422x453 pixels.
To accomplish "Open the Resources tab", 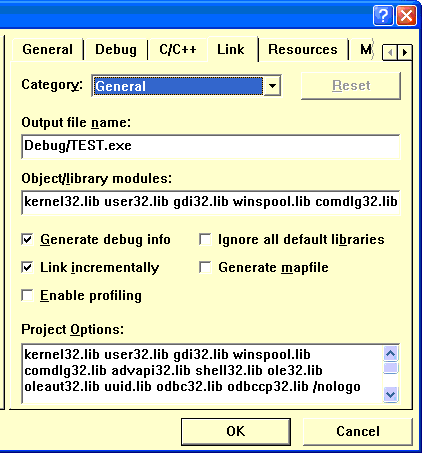I will (303, 50).
